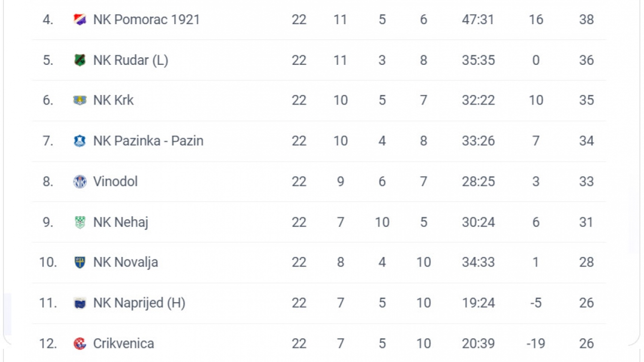Click the 47:31 goal ratio for Pomorac
644x362 pixels.
click(478, 20)
